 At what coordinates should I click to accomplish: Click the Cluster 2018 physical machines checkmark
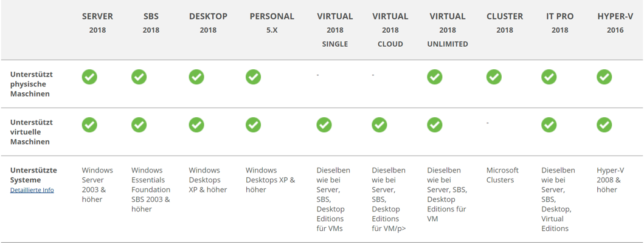tap(494, 77)
